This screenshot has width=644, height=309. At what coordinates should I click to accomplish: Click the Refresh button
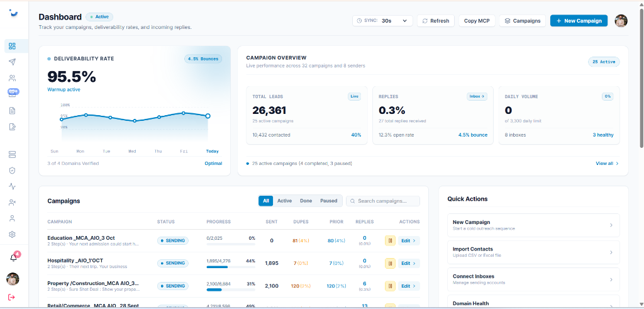tap(435, 21)
